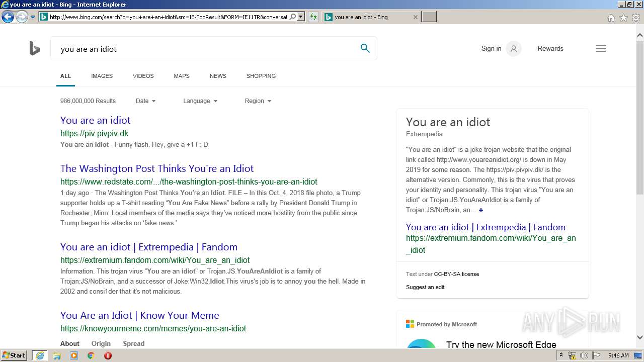Select the Know Your Meme 'Origin' tab
The height and width of the screenshot is (362, 644).
point(101,344)
